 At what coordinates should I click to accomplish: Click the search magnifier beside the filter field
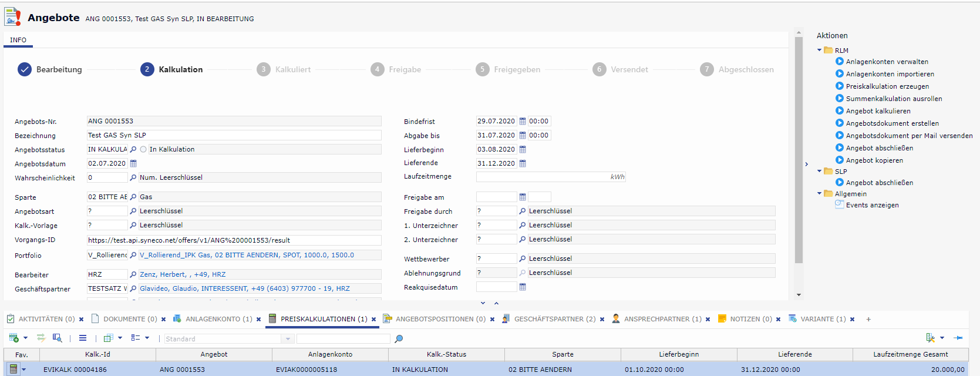coord(399,339)
